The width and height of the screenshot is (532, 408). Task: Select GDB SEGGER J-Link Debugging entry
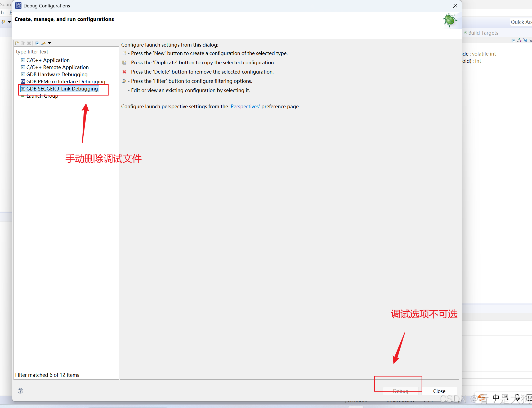(x=62, y=89)
